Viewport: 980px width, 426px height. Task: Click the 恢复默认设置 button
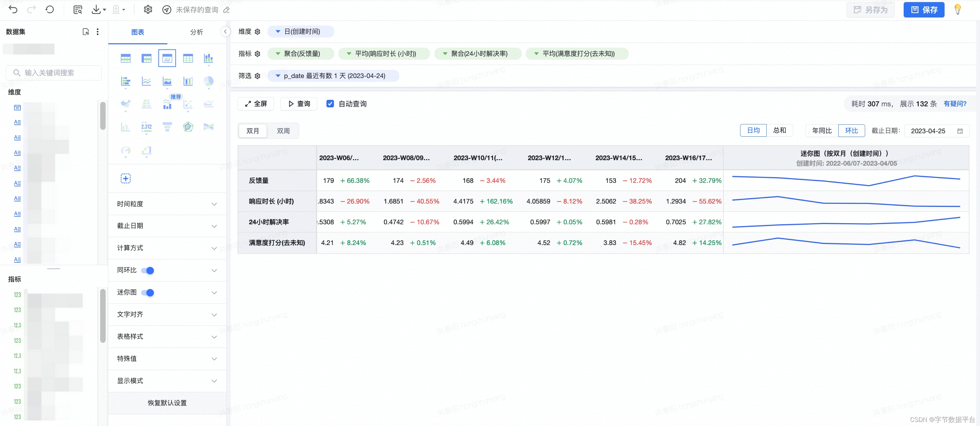pos(167,403)
